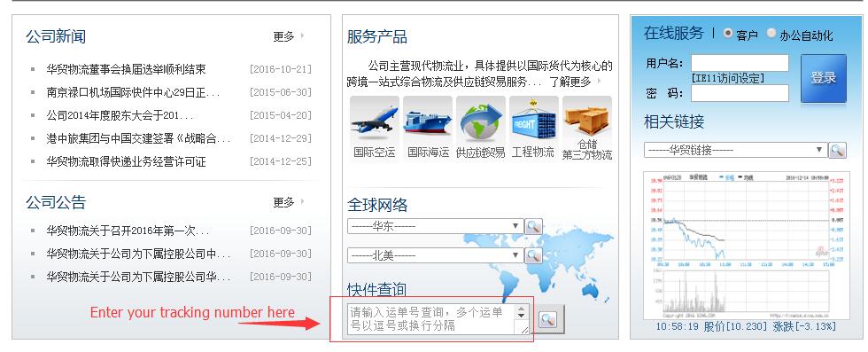Click 更多 next to 公司公告
This screenshot has height=352, width=868.
point(284,202)
